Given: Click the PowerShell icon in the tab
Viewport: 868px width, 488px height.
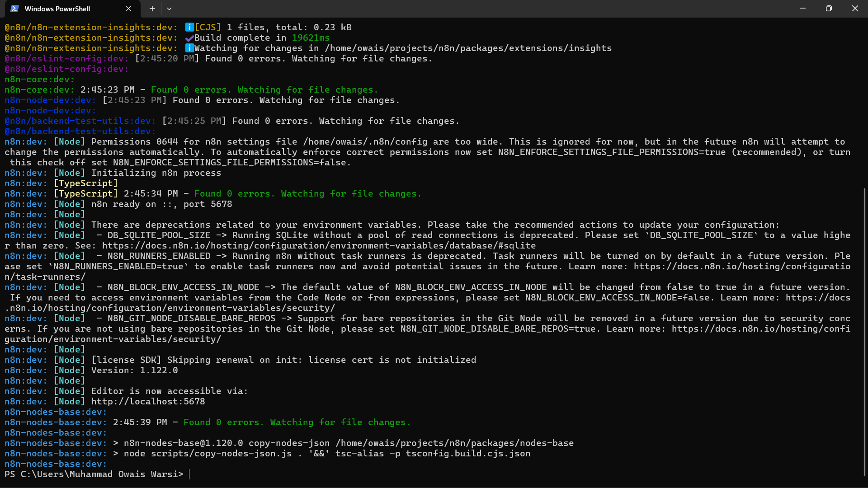Looking at the screenshot, I should pyautogui.click(x=14, y=9).
